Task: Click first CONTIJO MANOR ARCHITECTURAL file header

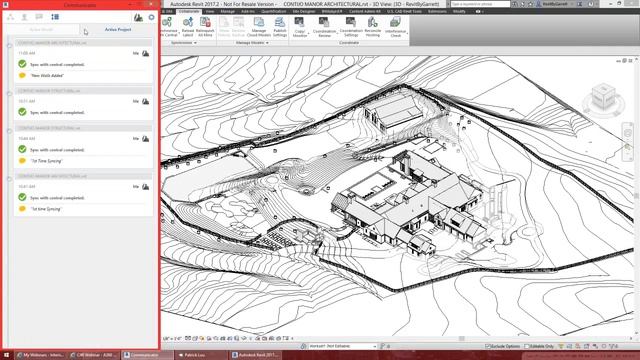Action: click(84, 43)
